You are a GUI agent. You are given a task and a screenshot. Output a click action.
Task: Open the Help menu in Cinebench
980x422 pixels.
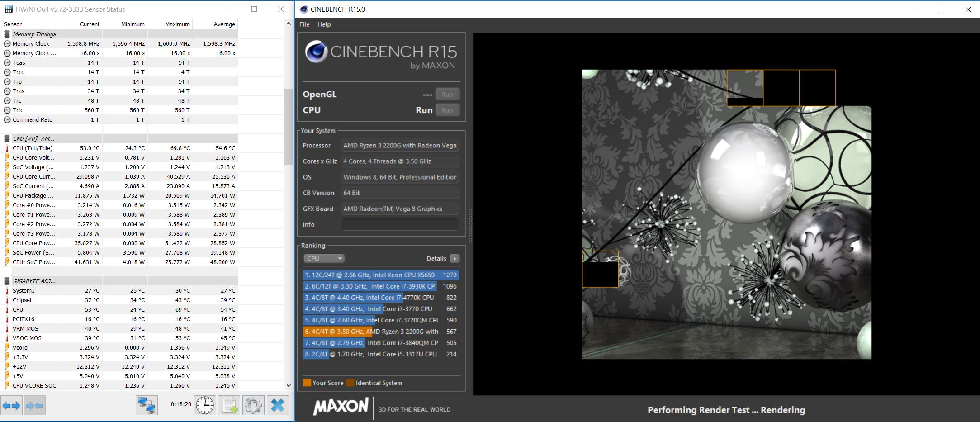pos(324,24)
